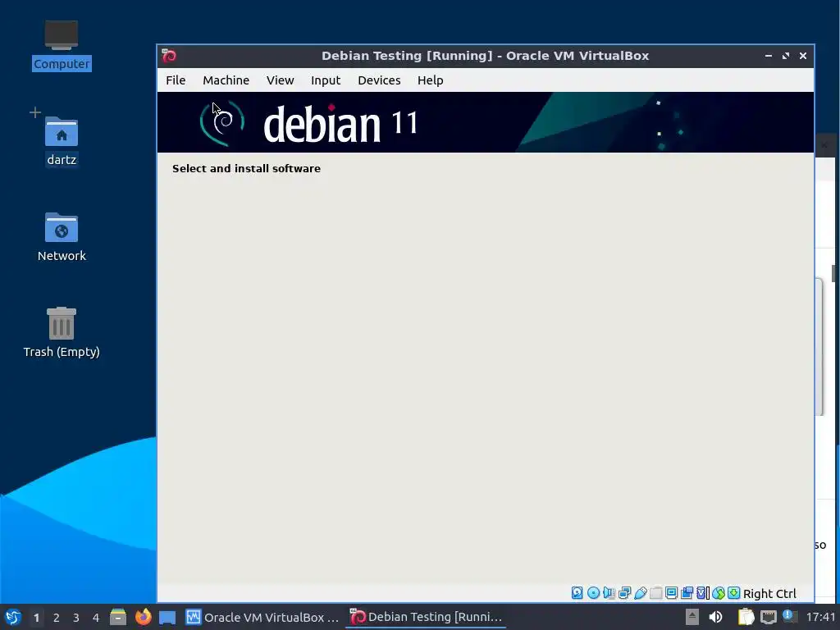Click the wired network tray icon

coord(768,617)
